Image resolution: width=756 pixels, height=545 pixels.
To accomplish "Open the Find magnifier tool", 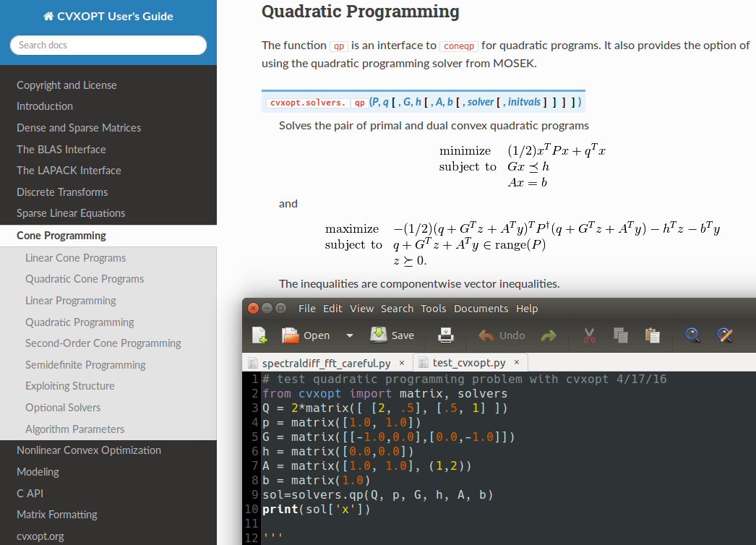I will tap(693, 335).
